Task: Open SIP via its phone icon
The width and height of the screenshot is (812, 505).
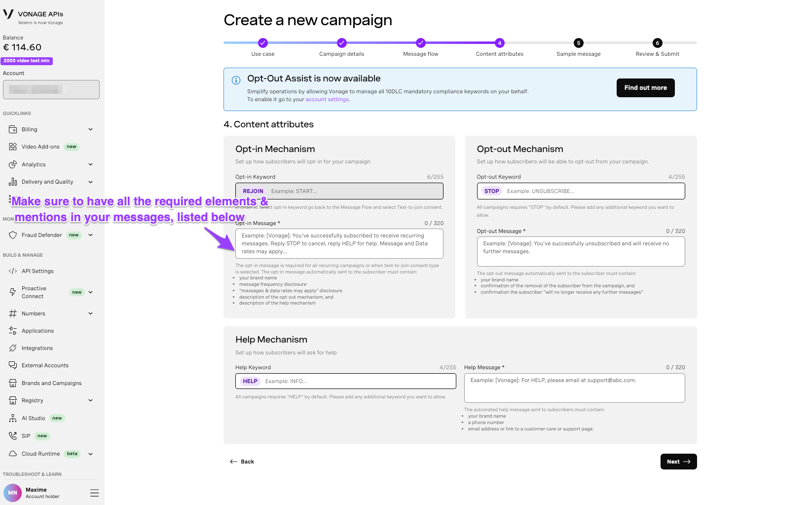Action: tap(13, 436)
